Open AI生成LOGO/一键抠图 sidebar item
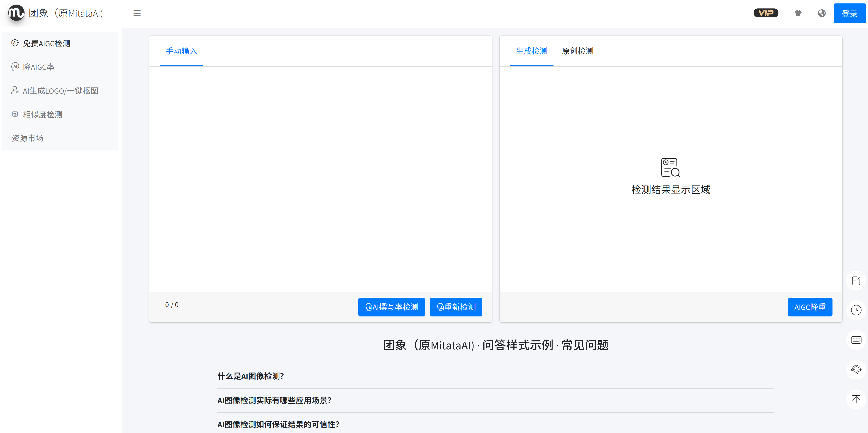 (x=60, y=91)
